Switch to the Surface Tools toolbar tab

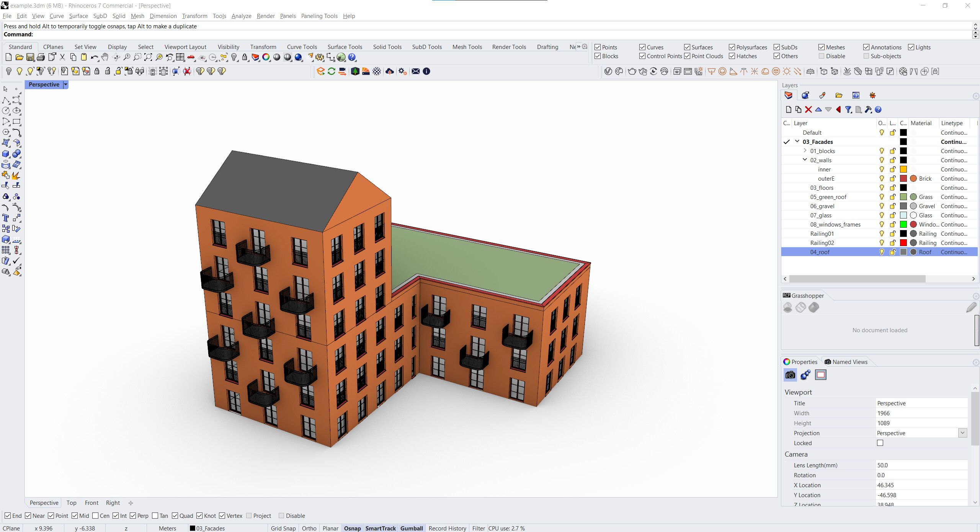tap(345, 47)
